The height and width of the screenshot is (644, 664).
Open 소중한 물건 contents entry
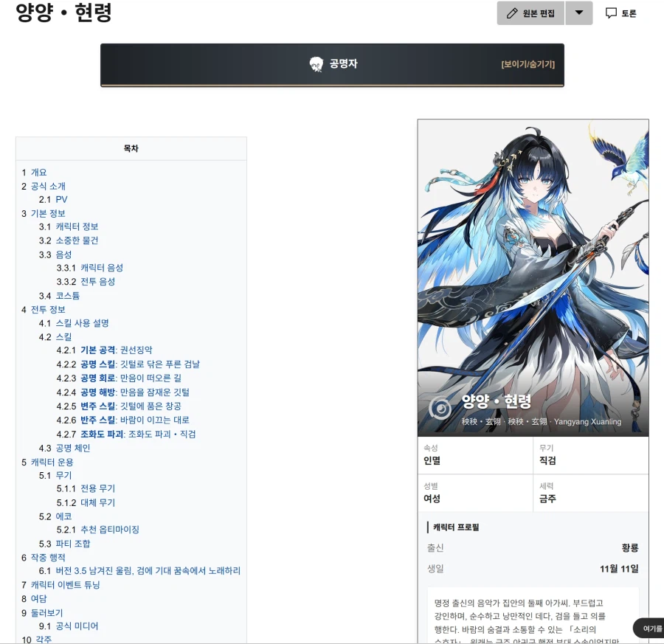click(77, 240)
